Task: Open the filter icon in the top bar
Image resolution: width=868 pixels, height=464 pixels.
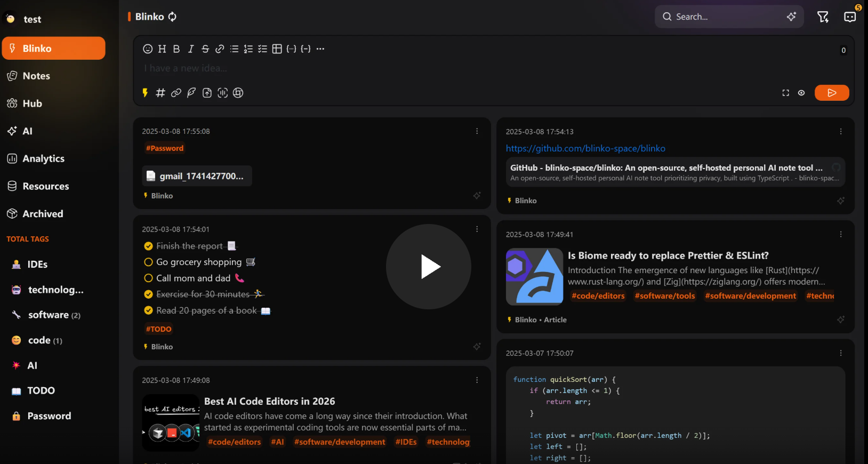Action: click(x=823, y=17)
